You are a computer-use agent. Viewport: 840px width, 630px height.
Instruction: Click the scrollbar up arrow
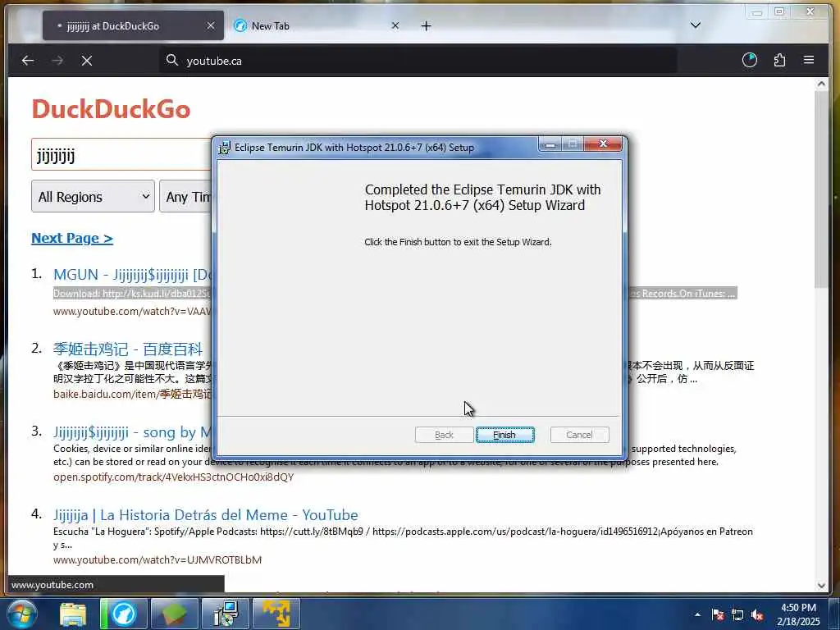click(821, 84)
